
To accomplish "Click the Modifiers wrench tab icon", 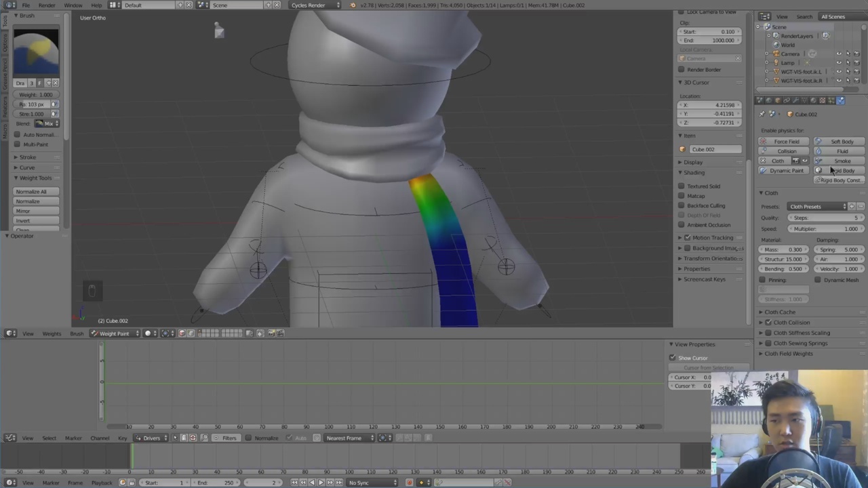I will (795, 100).
